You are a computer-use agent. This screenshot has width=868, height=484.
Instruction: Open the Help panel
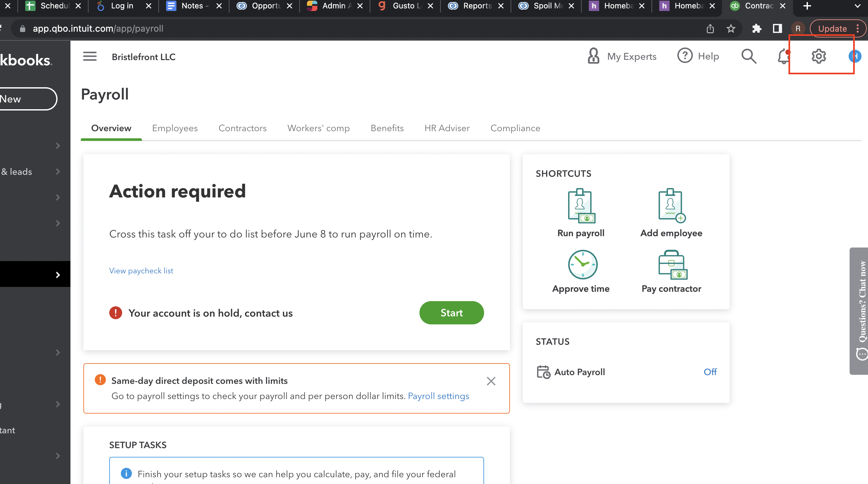698,56
